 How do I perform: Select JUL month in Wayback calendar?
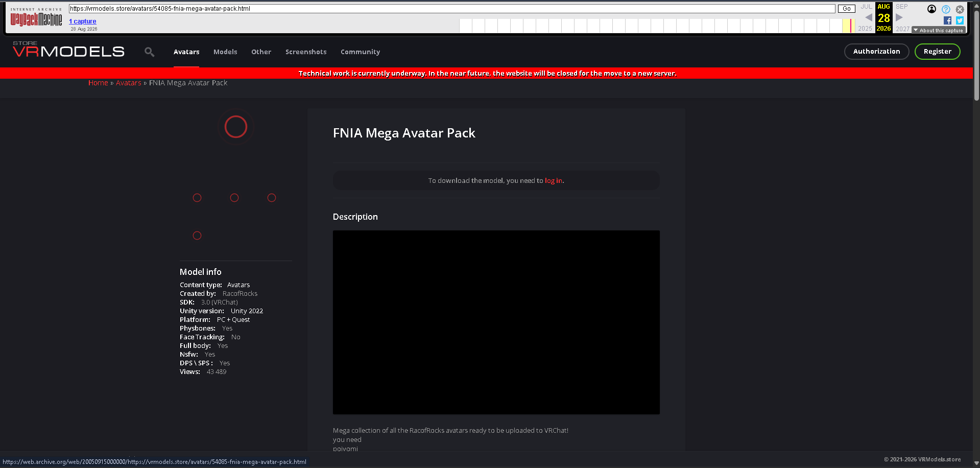[x=866, y=7]
